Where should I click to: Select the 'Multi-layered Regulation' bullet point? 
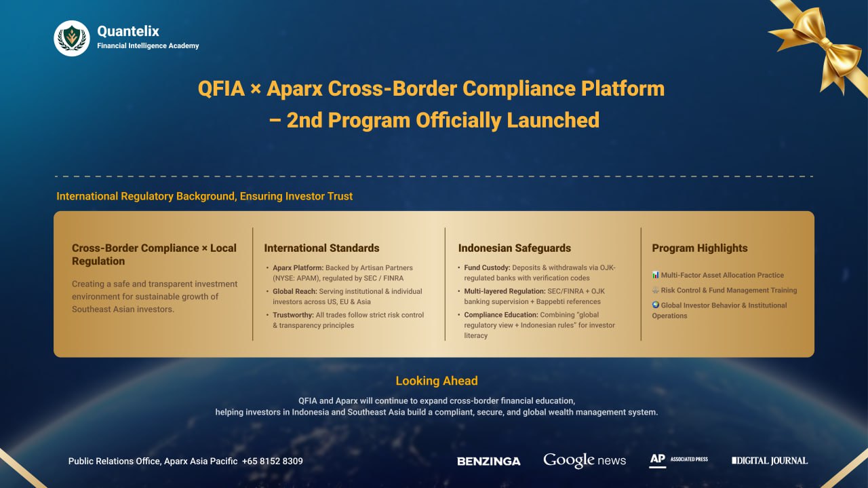click(x=532, y=297)
